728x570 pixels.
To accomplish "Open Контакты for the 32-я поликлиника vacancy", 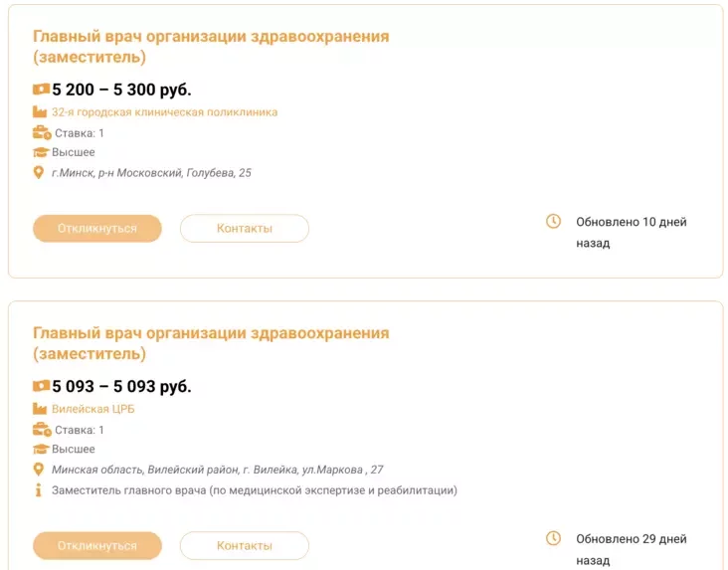I will click(x=245, y=229).
